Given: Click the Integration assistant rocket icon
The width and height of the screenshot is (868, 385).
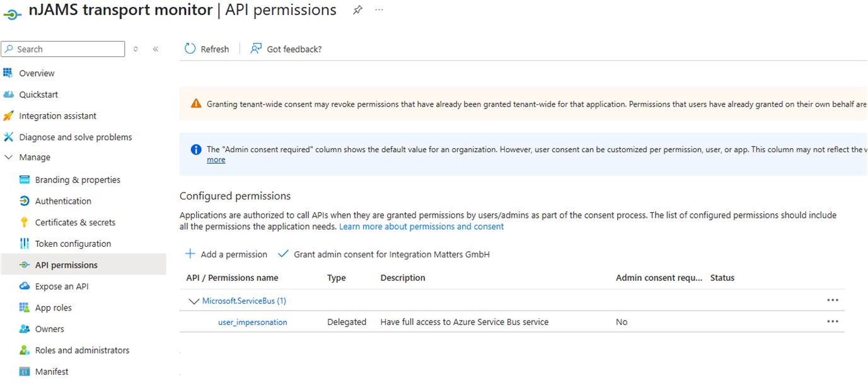Looking at the screenshot, I should point(8,116).
